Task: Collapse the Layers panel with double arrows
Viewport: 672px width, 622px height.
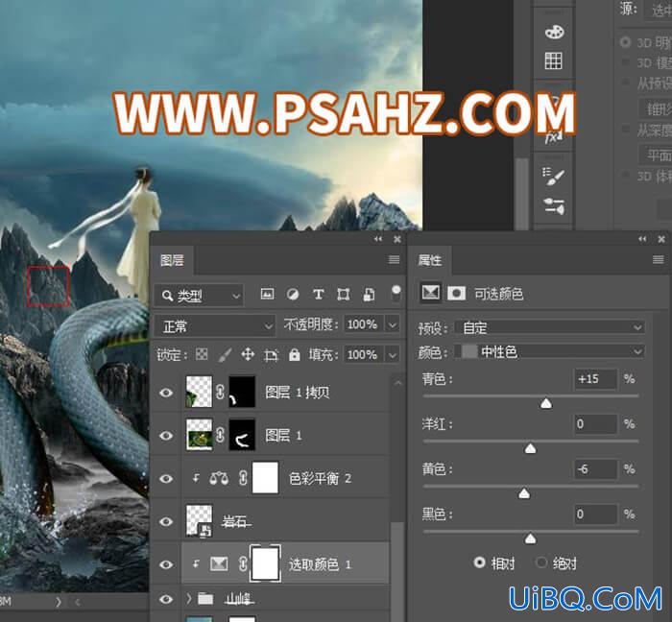Action: 378,239
